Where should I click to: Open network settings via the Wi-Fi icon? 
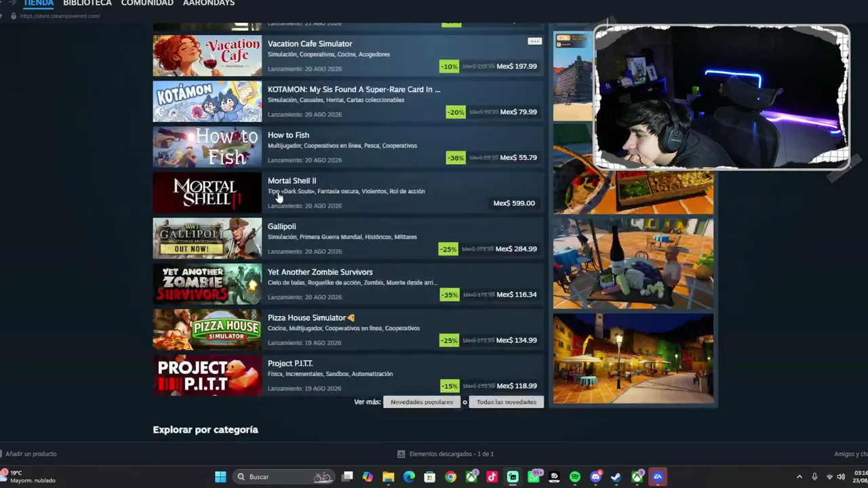[x=829, y=477]
